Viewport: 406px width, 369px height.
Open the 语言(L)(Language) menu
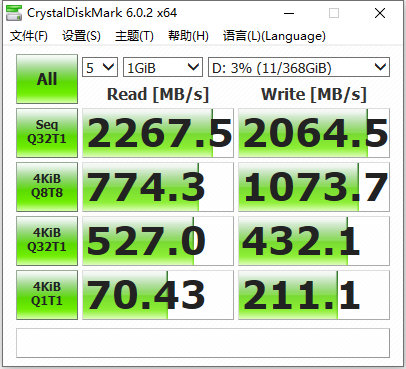point(274,36)
